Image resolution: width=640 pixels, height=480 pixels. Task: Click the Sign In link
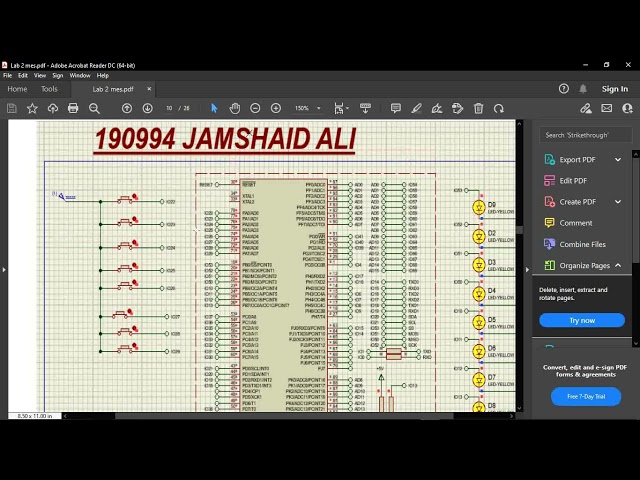(615, 89)
